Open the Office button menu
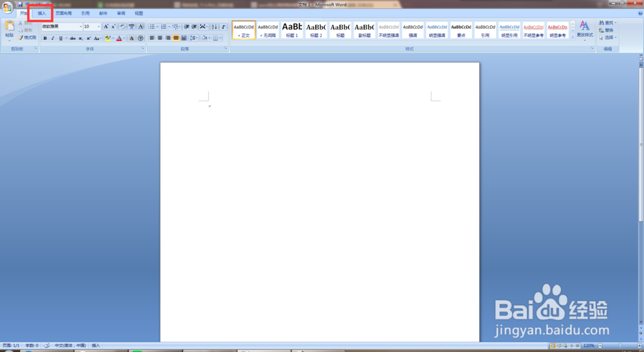 pyautogui.click(x=7, y=7)
